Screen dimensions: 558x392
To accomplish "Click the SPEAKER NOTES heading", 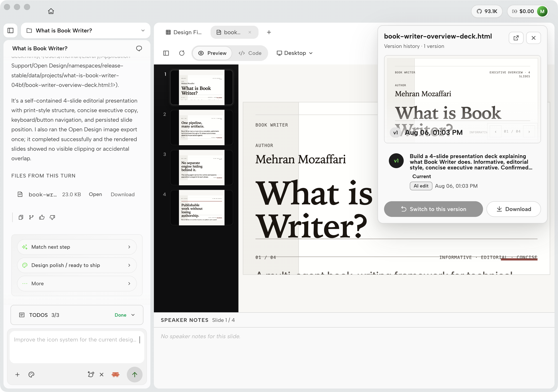I will 184,320.
